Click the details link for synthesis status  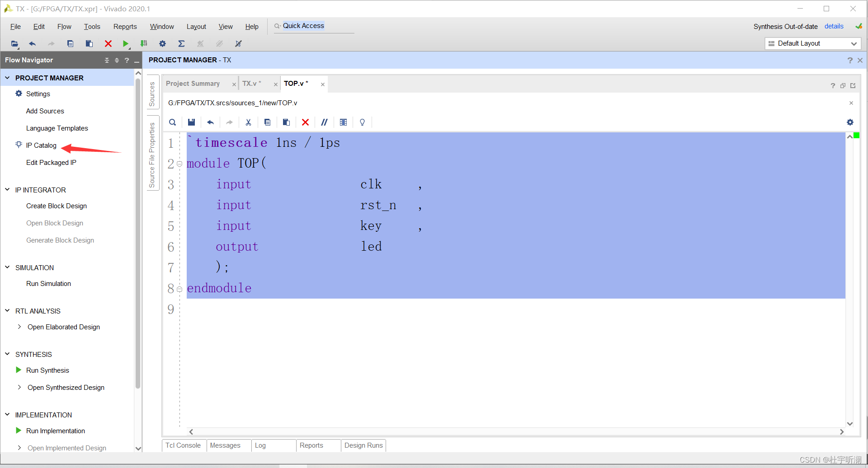click(x=834, y=26)
